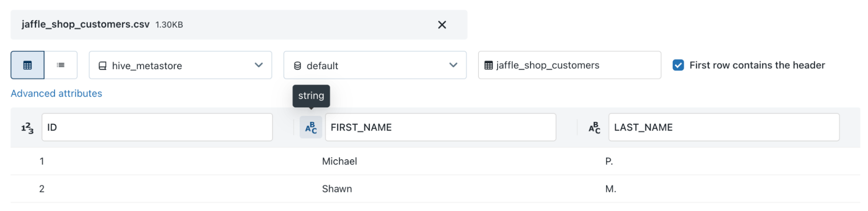Open Advanced attributes link
Viewport: 868px width, 211px height.
tap(56, 94)
